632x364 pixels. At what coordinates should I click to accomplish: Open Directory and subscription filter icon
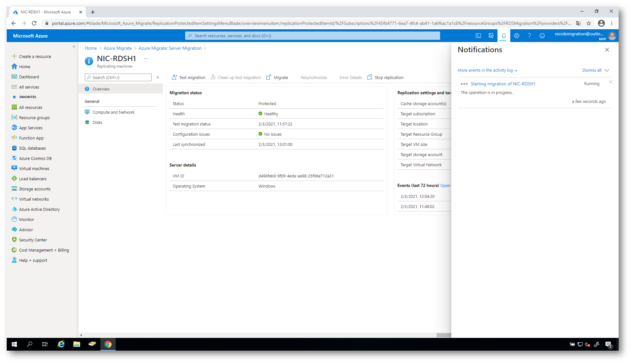491,36
